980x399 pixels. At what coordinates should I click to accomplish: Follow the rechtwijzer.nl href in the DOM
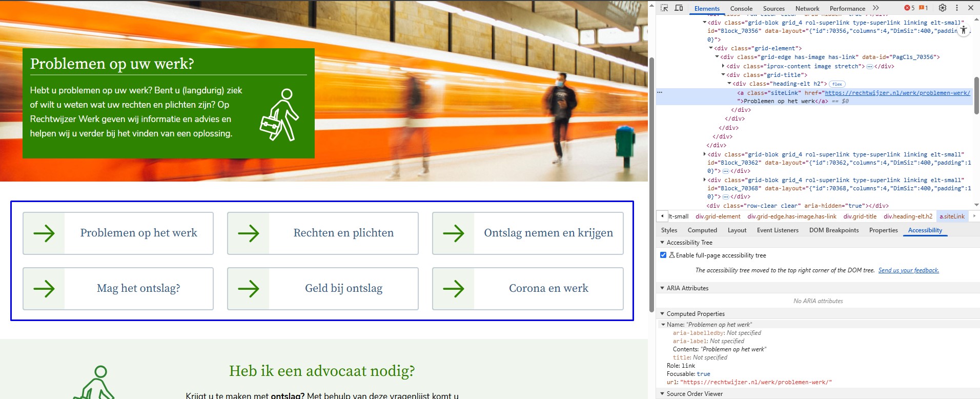click(897, 93)
